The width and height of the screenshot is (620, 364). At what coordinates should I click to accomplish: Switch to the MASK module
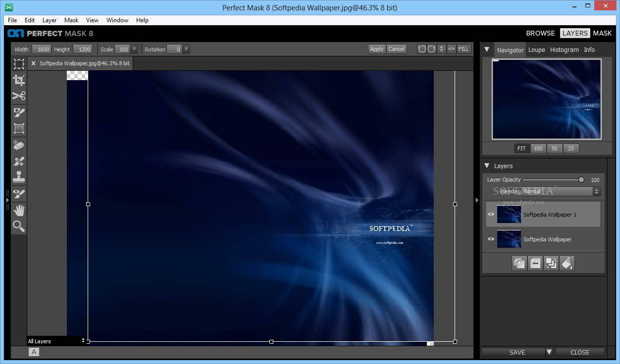tap(603, 33)
